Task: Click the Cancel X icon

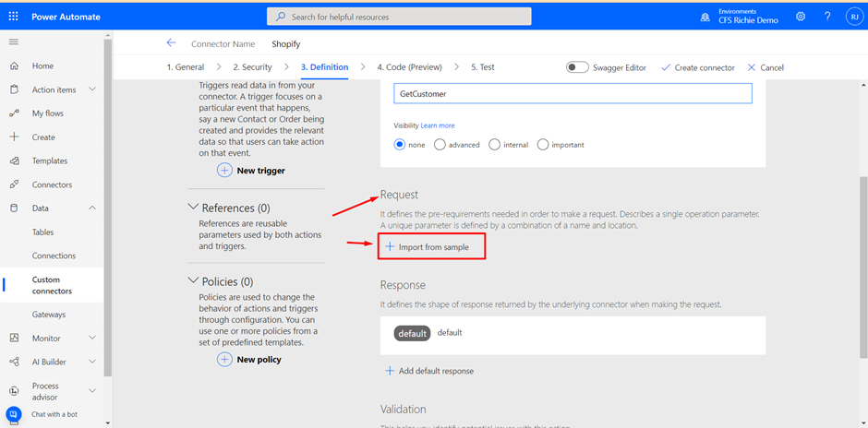Action: 752,67
